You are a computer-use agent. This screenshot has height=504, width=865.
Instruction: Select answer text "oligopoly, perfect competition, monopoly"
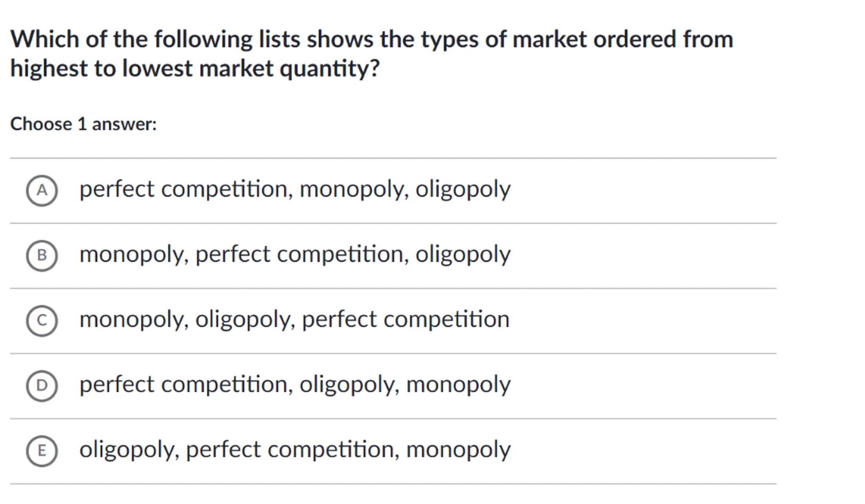pos(295,450)
